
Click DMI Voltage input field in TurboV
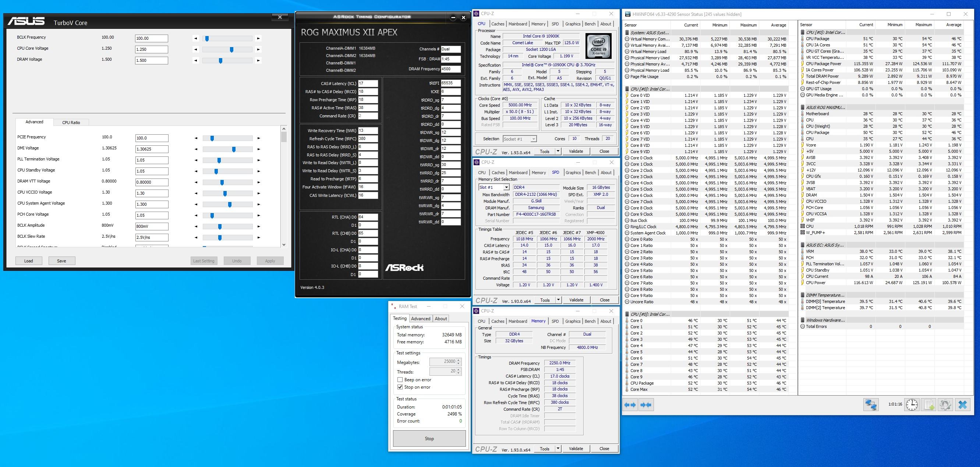click(152, 149)
